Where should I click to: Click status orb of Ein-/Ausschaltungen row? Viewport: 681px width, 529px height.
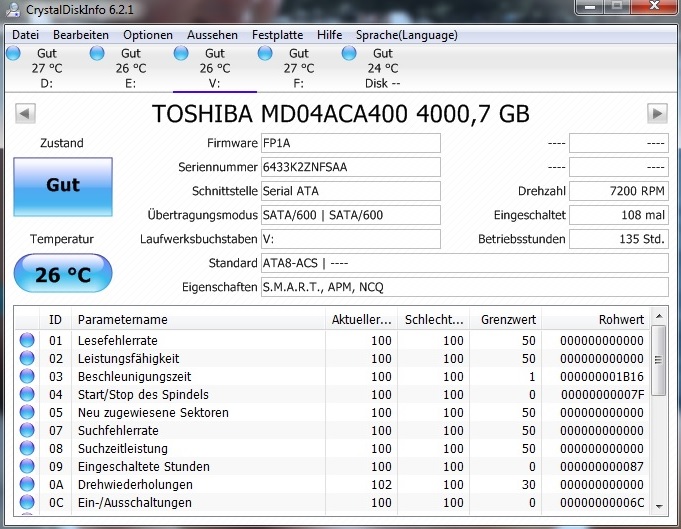[x=27, y=503]
